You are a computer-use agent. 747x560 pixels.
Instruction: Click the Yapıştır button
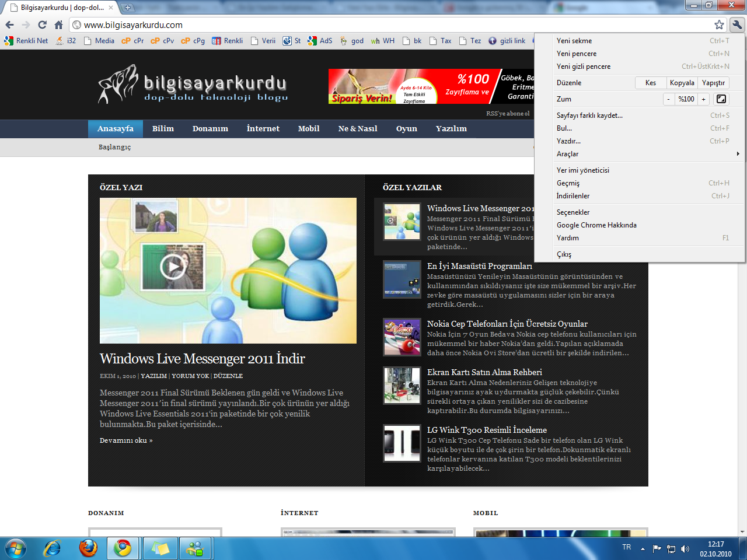click(714, 83)
